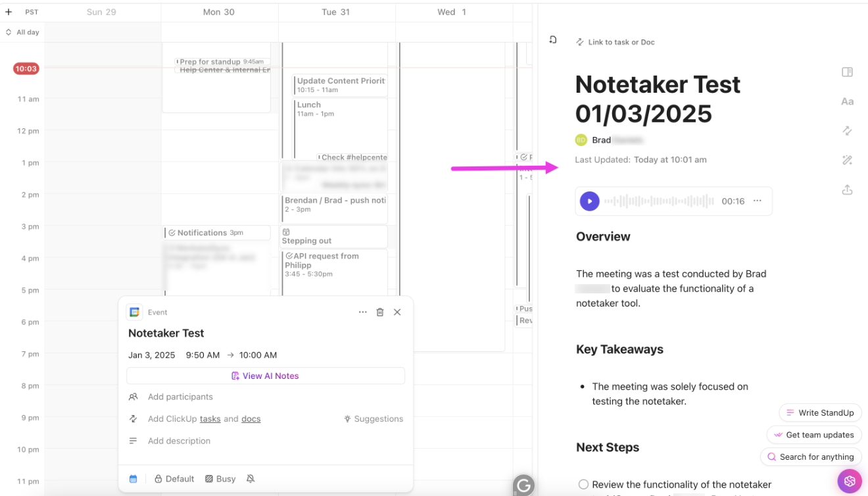Open the event's more options menu
The image size is (868, 496).
[x=362, y=312]
